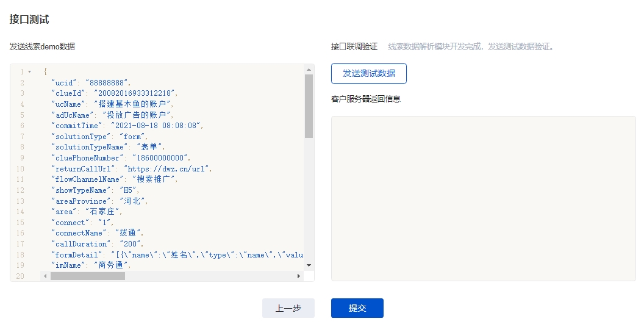Image resolution: width=644 pixels, height=327 pixels.
Task: Click line number 10 in the editor gutter
Action: coord(20,169)
